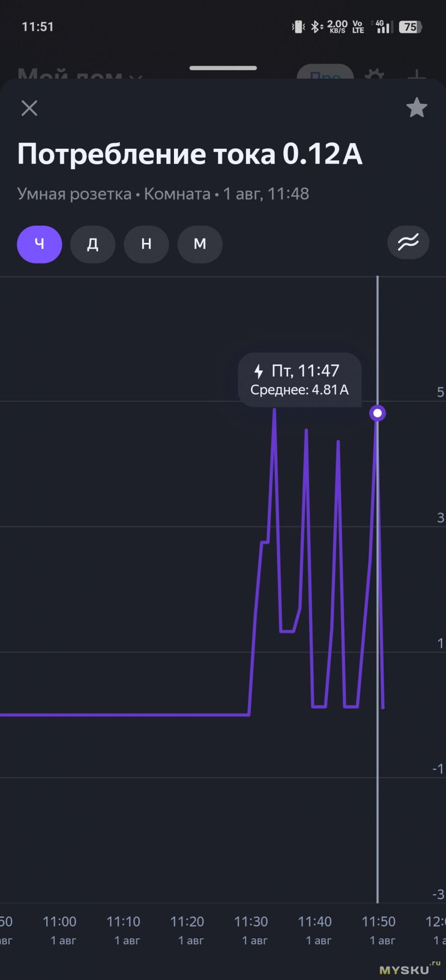Tap the 4G signal strength icon

[382, 27]
